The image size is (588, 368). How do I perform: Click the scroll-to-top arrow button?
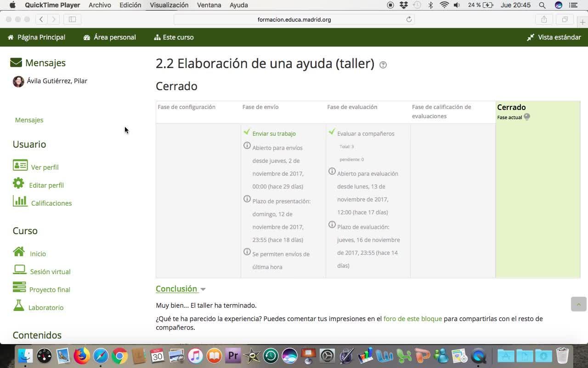coord(579,304)
